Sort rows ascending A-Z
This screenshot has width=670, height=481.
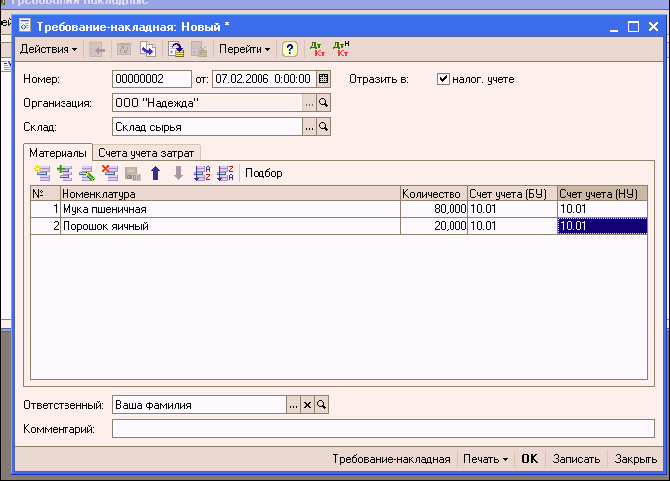point(202,173)
